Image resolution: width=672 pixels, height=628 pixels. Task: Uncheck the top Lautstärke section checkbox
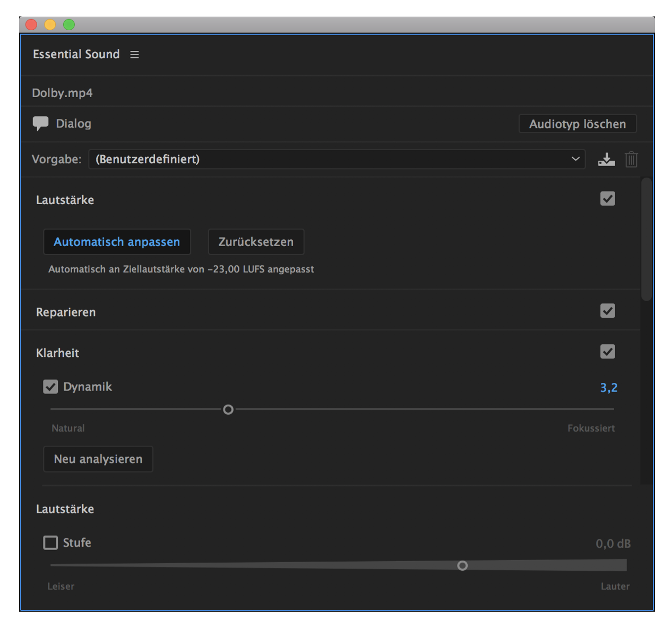pos(607,199)
